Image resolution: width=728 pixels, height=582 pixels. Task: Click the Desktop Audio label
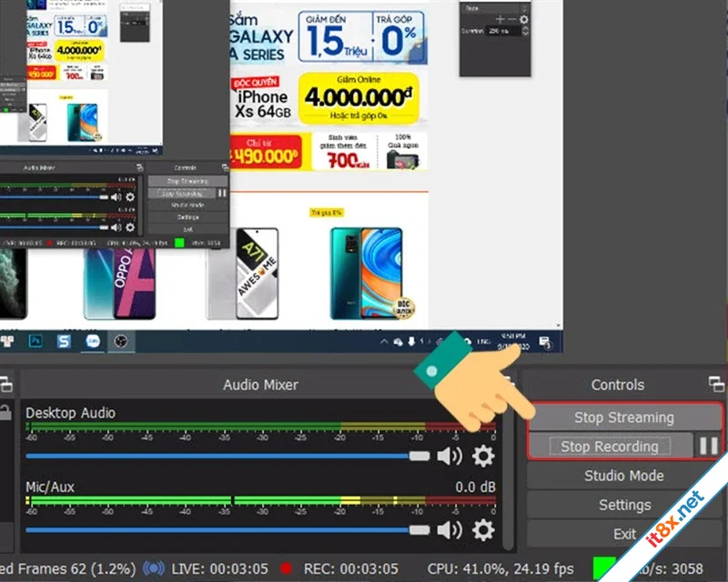pyautogui.click(x=71, y=413)
